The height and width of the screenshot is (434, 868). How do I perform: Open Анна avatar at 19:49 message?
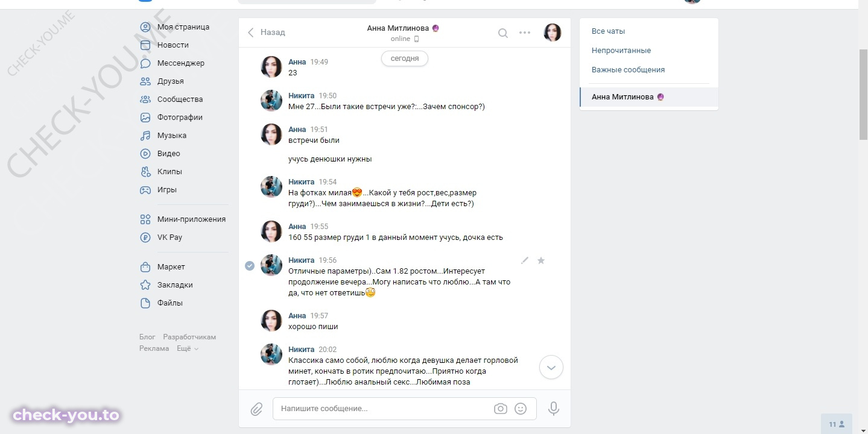271,67
